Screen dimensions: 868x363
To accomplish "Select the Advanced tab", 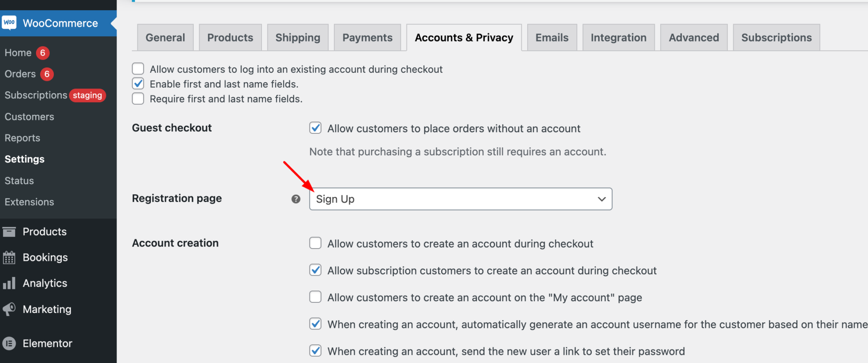I will click(x=694, y=37).
